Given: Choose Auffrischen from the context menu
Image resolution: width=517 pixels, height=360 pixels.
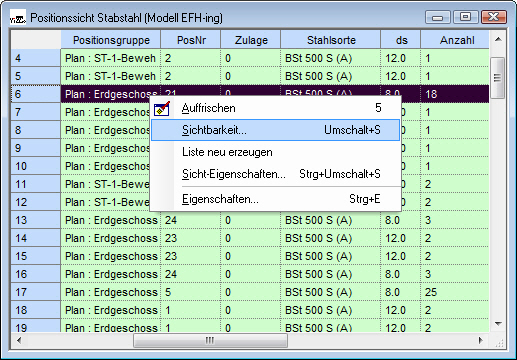Looking at the screenshot, I should click(x=275, y=108).
